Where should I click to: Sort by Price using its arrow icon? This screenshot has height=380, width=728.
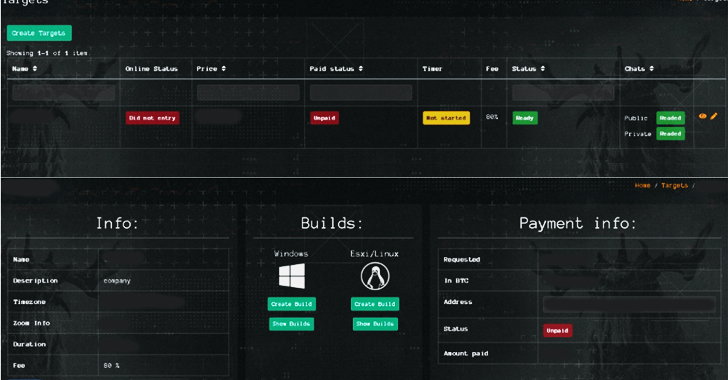click(223, 69)
